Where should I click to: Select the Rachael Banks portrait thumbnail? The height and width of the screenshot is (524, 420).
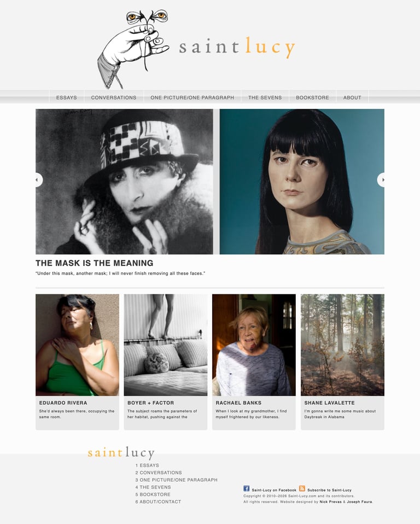pos(254,345)
